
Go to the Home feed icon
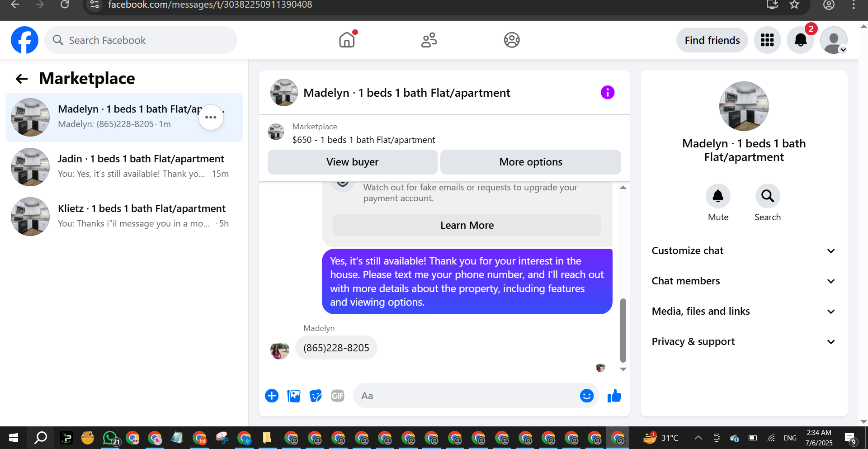click(x=347, y=40)
